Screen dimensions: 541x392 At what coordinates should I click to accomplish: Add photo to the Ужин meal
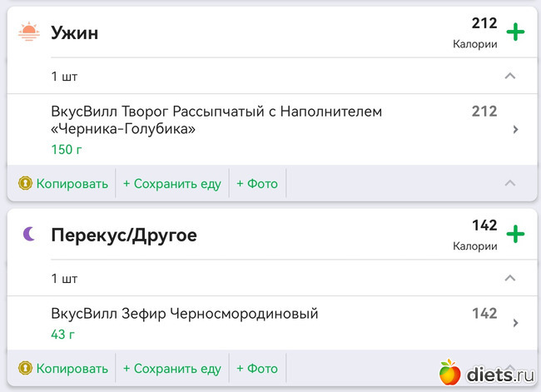257,183
